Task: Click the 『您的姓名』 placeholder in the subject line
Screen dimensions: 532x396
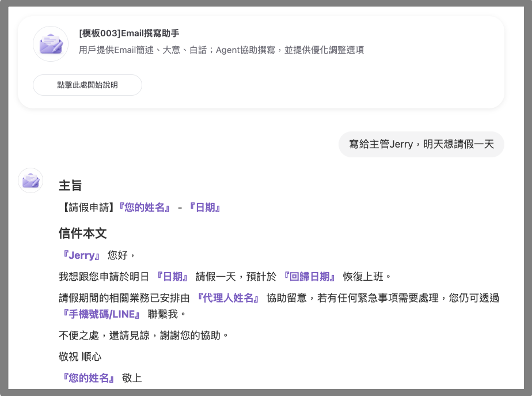Action: [145, 208]
